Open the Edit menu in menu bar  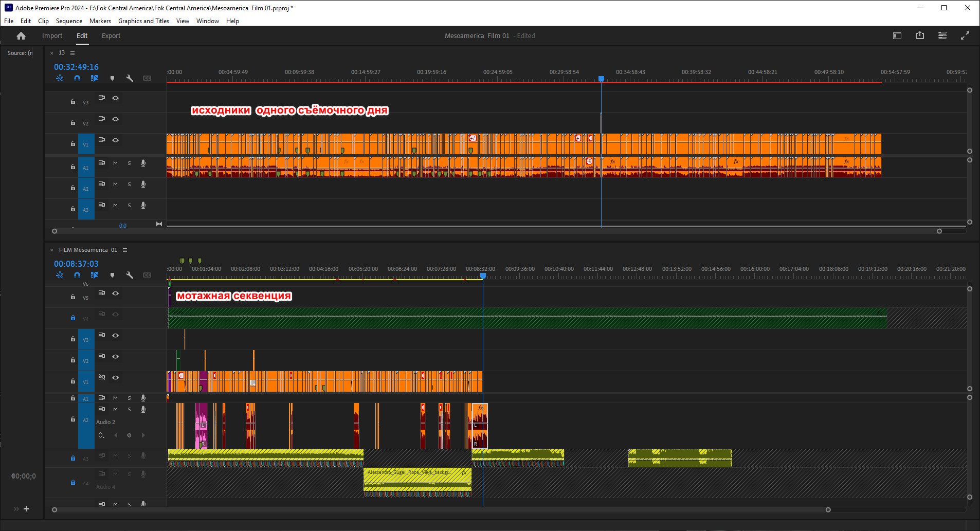click(x=26, y=21)
